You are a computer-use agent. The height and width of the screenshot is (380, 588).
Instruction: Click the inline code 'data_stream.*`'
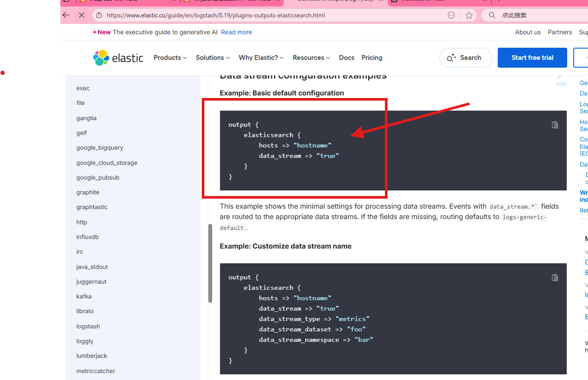click(514, 206)
